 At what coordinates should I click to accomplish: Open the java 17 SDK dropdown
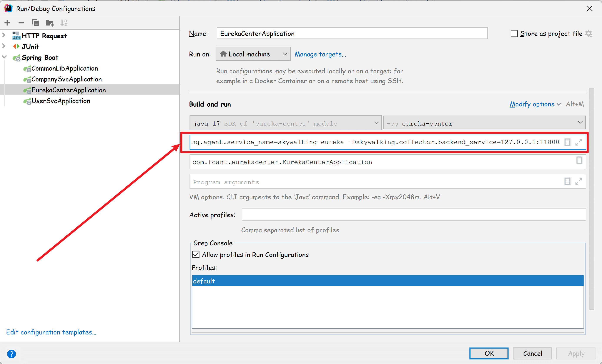[285, 123]
